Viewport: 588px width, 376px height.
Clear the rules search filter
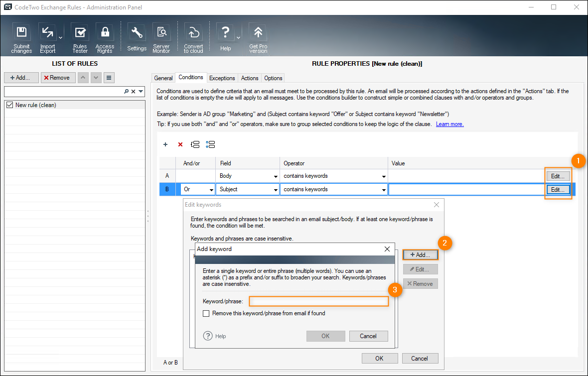click(133, 92)
